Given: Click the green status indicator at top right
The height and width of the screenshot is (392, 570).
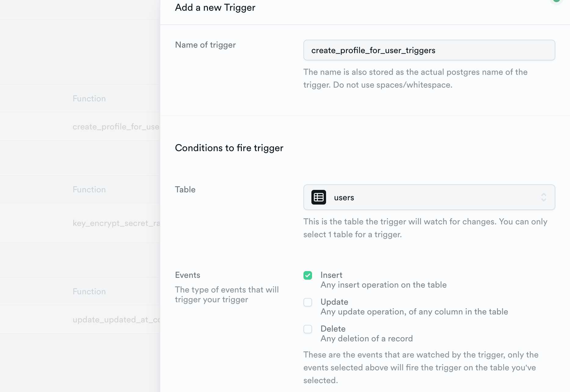Looking at the screenshot, I should (x=557, y=1).
